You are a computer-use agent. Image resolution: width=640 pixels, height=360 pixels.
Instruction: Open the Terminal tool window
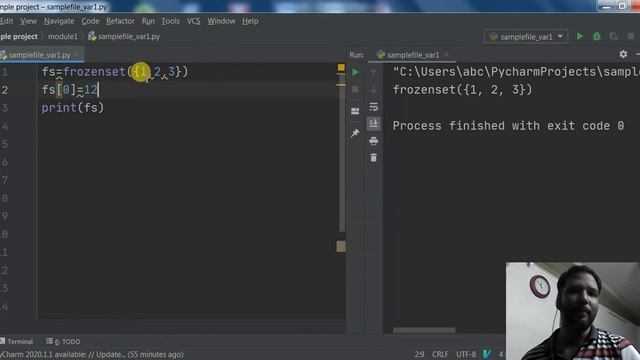pos(17,342)
